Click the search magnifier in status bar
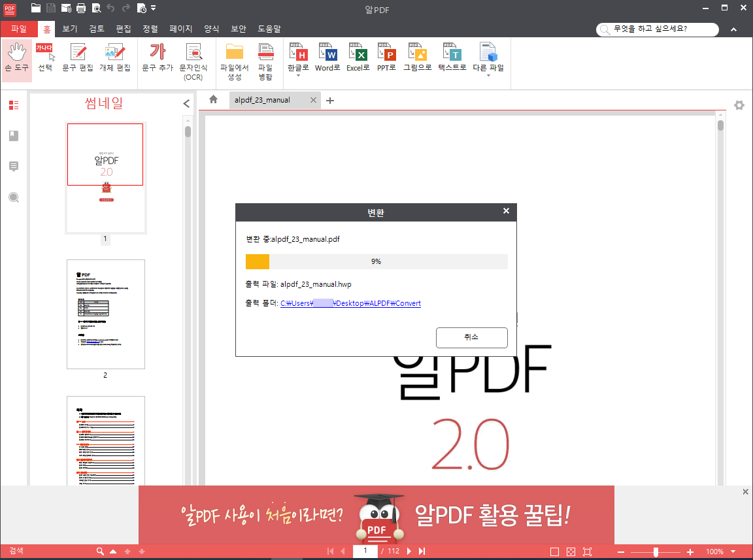The image size is (753, 560). pos(100,552)
